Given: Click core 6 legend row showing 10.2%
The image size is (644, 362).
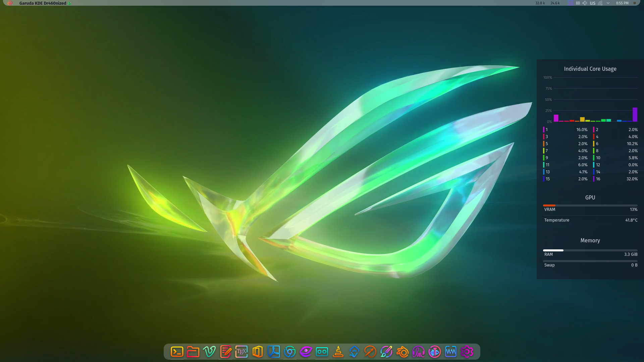Looking at the screenshot, I should coord(615,143).
